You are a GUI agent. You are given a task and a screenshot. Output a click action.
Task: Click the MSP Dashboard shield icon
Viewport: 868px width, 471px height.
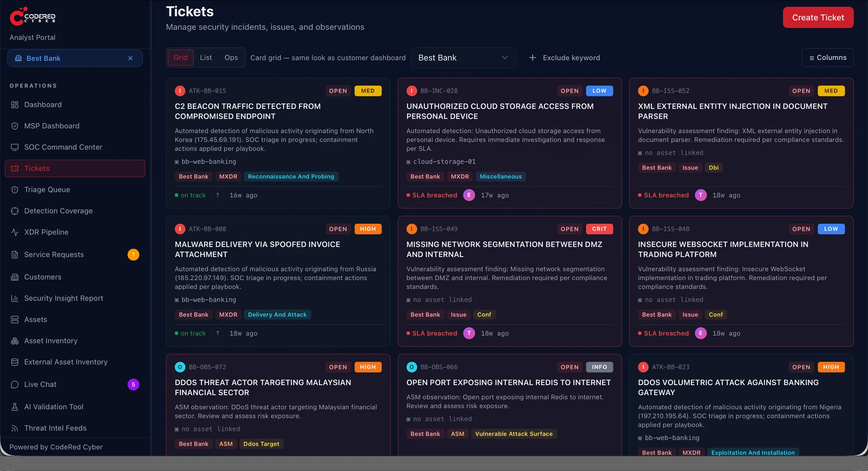[x=15, y=126]
